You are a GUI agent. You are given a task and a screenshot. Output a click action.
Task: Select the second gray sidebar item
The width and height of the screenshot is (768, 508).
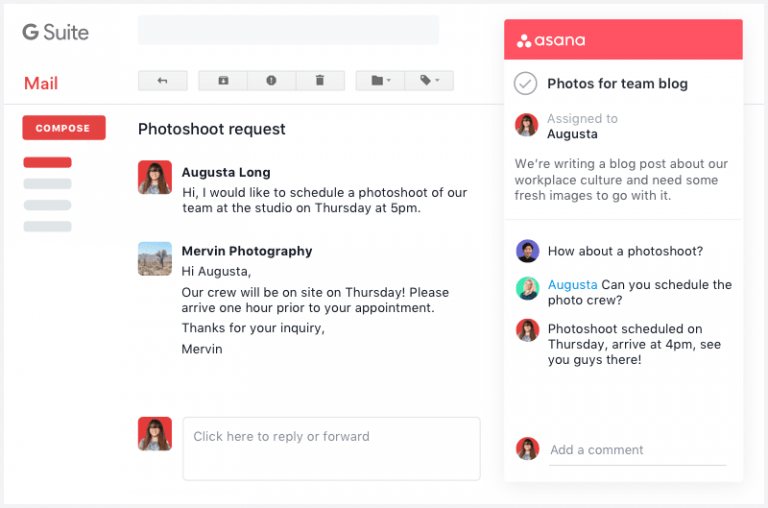pyautogui.click(x=48, y=205)
